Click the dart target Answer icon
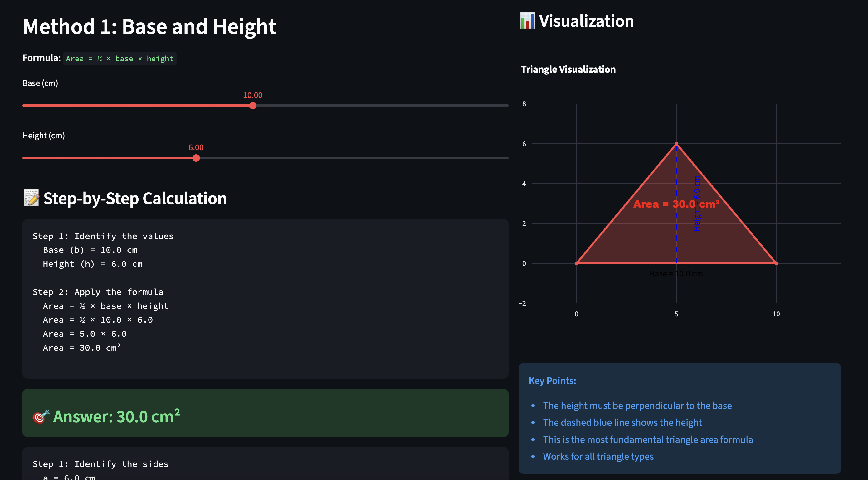 41,417
